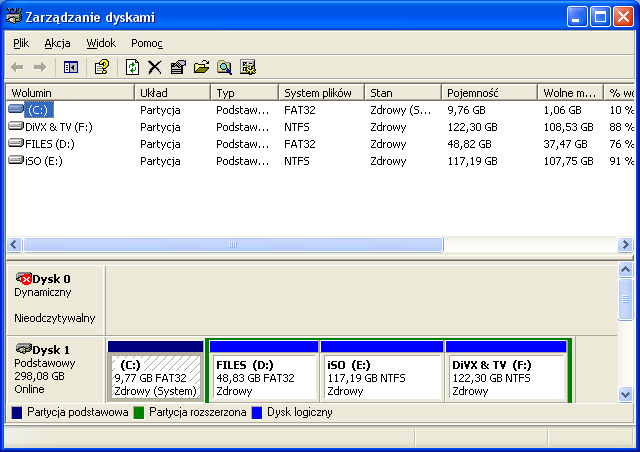Open the Plik menu

point(21,43)
